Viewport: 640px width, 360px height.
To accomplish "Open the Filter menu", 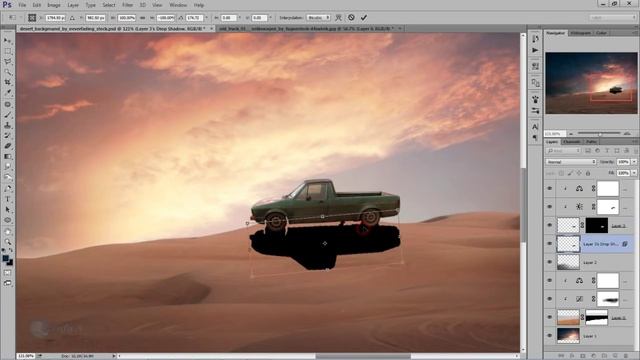I will point(127,5).
